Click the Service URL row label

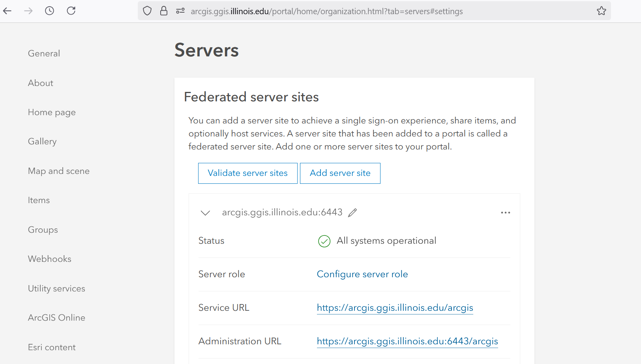pos(224,308)
